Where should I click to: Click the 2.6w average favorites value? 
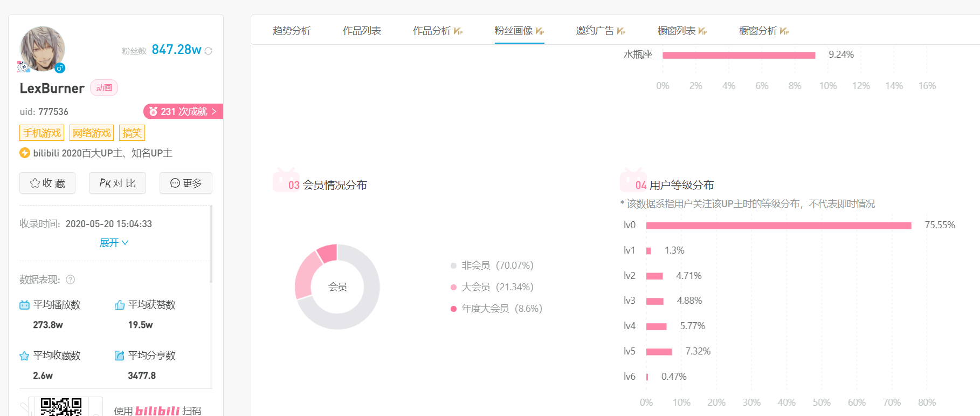tap(43, 376)
